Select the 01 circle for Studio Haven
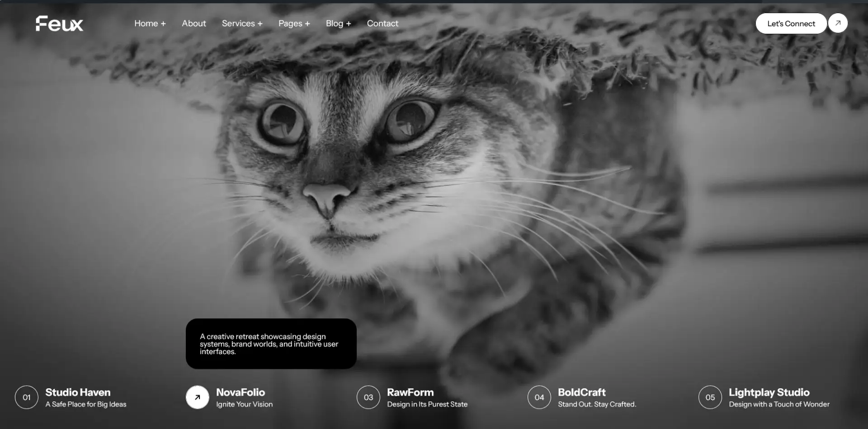 [x=27, y=397]
